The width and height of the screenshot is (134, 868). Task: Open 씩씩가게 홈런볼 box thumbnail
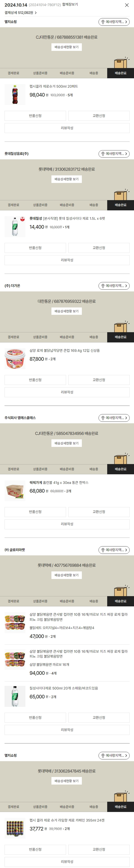(x=15, y=491)
